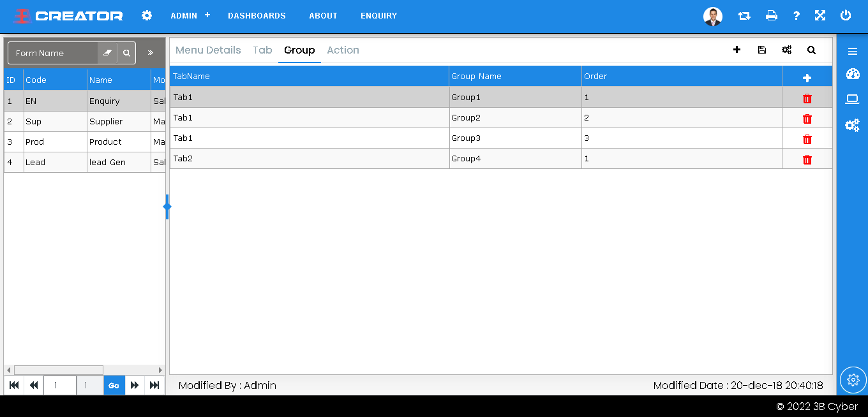Screen dimensions: 868x417
Task: Jump to the last page of forms
Action: (154, 385)
